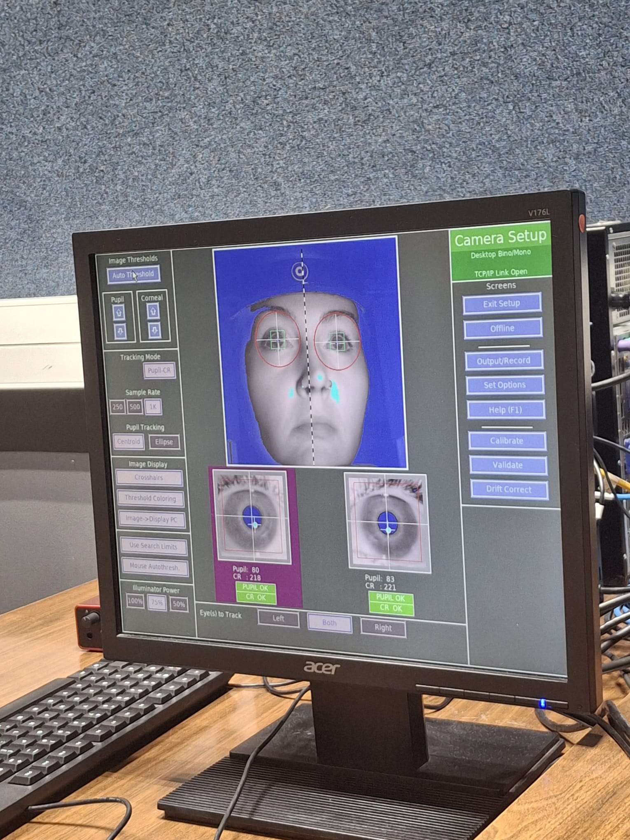Toggle the Crosshairs image display
The height and width of the screenshot is (840, 630).
(x=149, y=478)
